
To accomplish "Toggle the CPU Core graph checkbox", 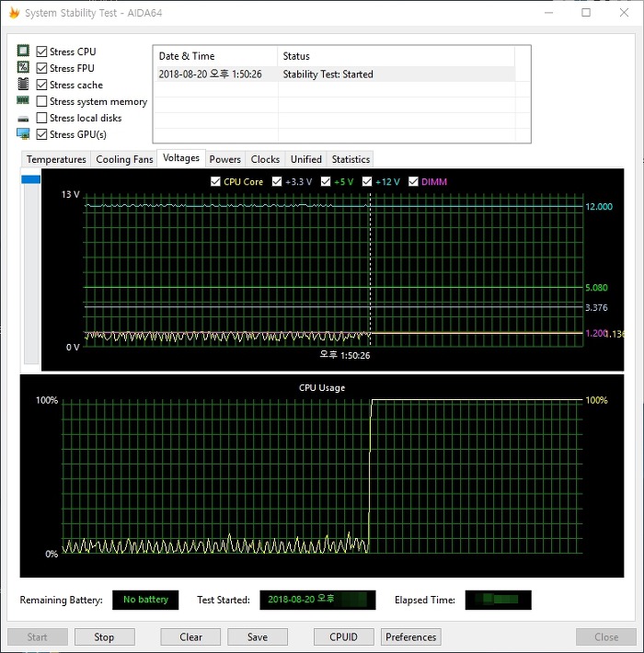I will tap(215, 181).
